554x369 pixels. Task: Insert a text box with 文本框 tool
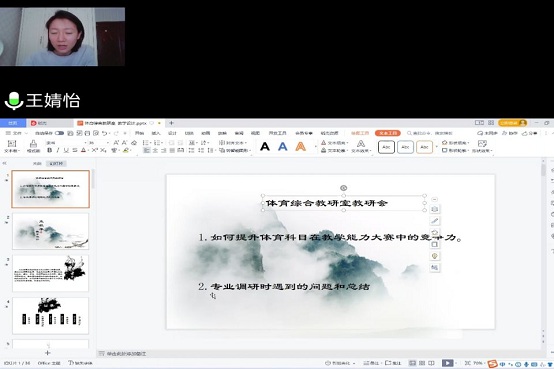coord(12,146)
